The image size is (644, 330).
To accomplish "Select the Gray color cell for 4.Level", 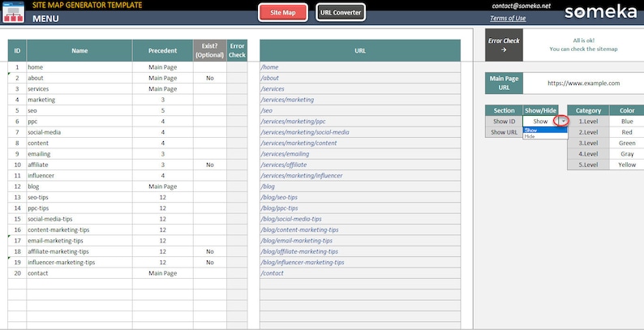I will (x=627, y=154).
